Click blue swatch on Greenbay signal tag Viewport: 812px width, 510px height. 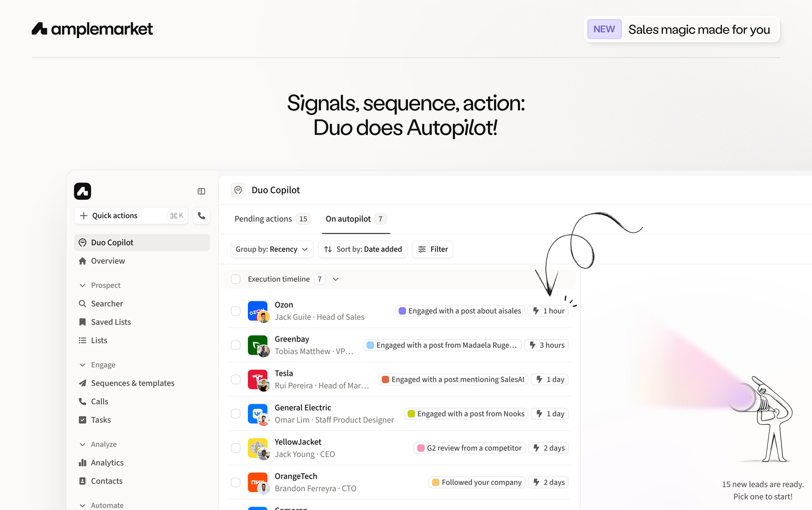click(370, 345)
